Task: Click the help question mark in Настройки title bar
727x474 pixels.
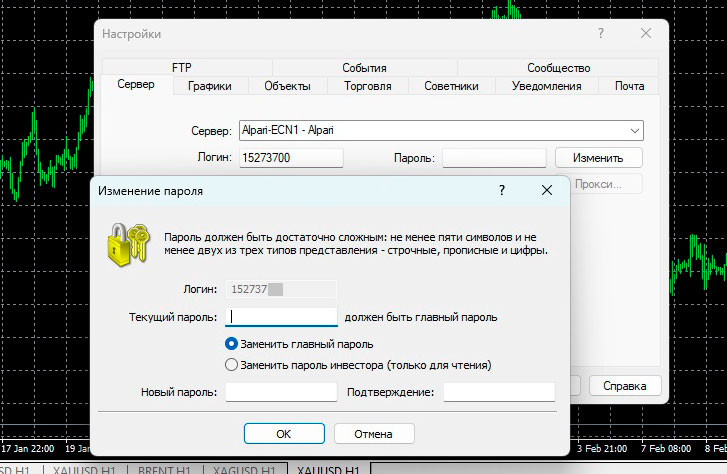Action: 601,33
